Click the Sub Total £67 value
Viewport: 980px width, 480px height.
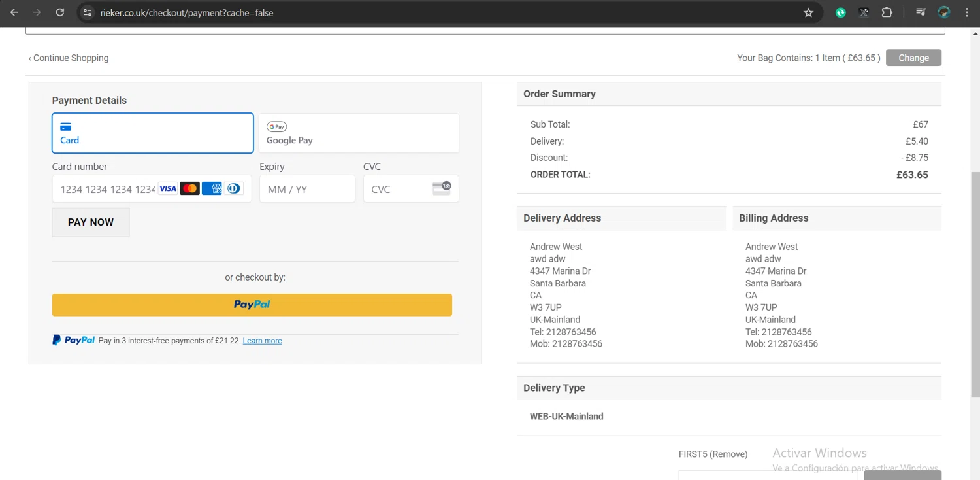tap(921, 124)
